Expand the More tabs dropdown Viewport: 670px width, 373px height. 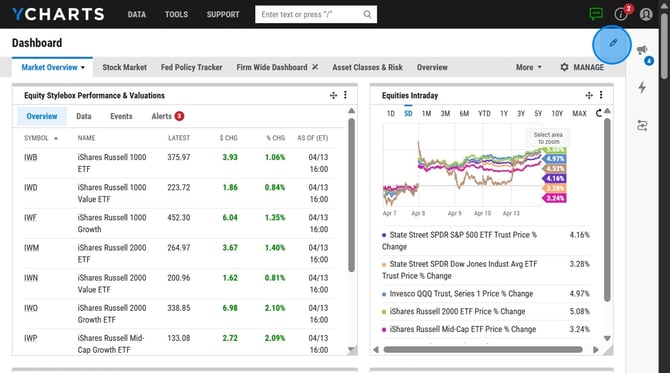click(528, 67)
